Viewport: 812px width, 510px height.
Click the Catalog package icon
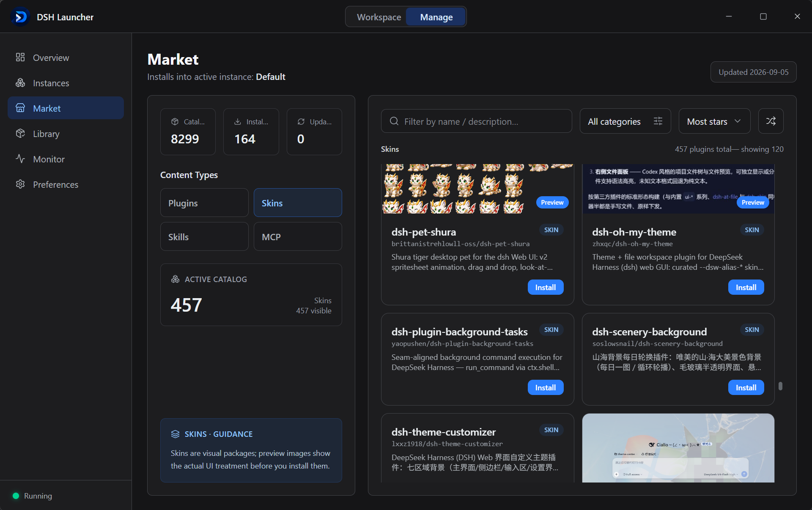pyautogui.click(x=175, y=121)
